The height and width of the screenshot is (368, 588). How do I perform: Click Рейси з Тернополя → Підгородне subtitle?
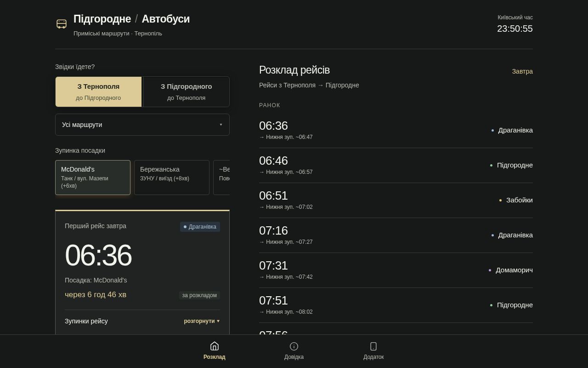click(x=309, y=85)
